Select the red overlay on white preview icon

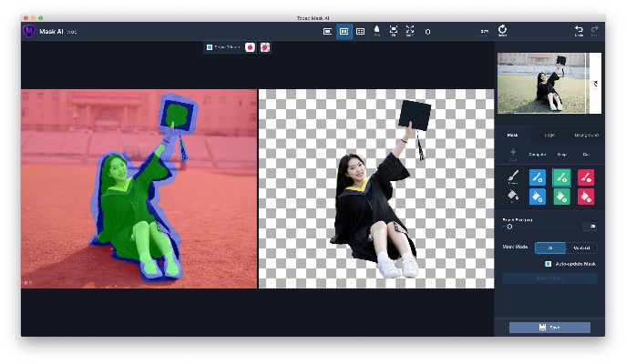250,47
